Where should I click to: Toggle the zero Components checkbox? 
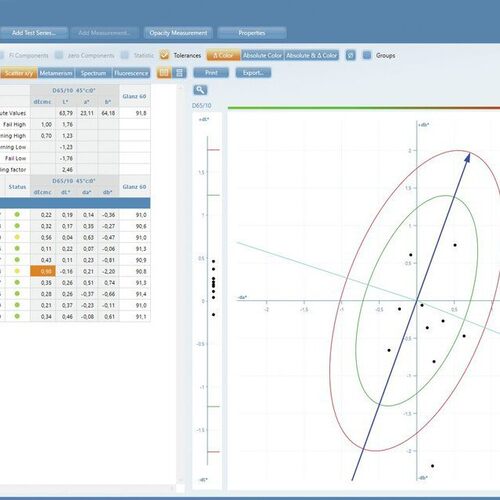point(59,55)
